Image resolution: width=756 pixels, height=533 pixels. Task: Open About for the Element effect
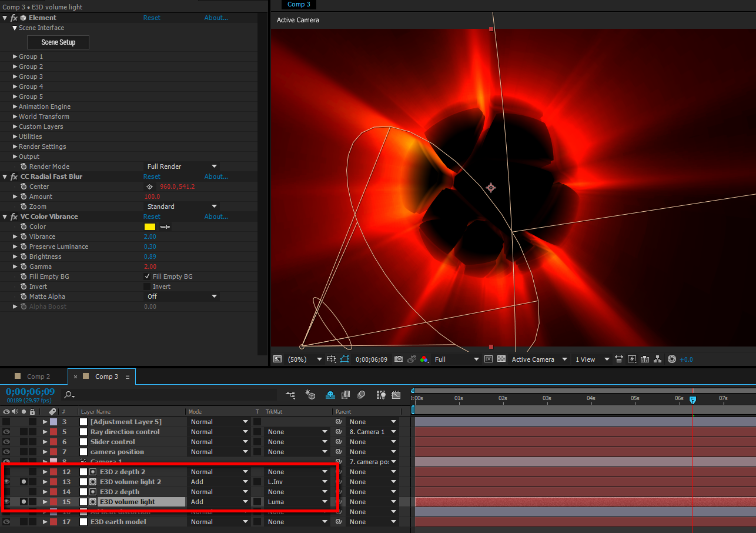coord(216,18)
